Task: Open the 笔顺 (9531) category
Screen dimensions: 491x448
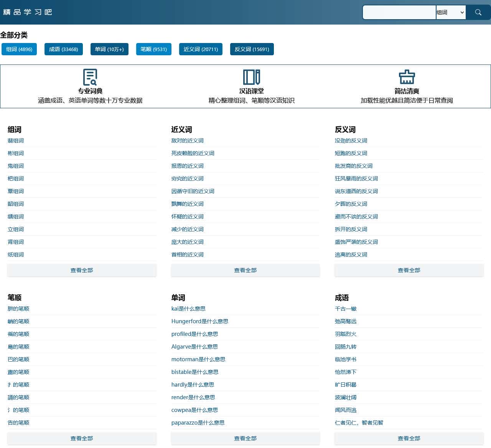Action: coord(154,49)
